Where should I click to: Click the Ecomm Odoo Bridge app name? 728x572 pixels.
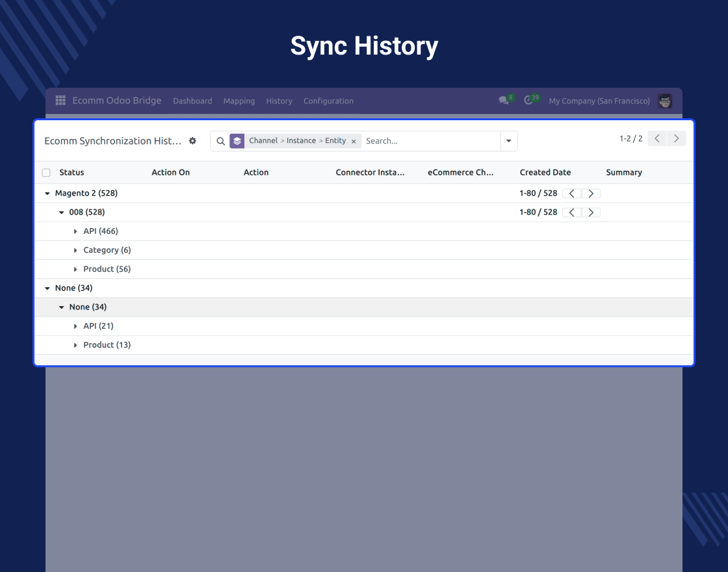pos(117,100)
